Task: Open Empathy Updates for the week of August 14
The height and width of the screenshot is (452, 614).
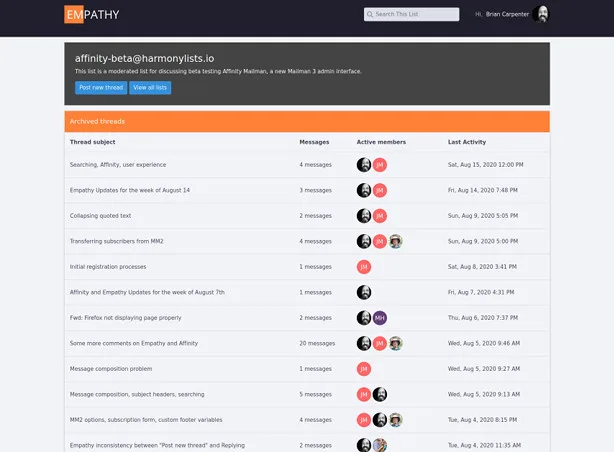Action: coord(130,190)
